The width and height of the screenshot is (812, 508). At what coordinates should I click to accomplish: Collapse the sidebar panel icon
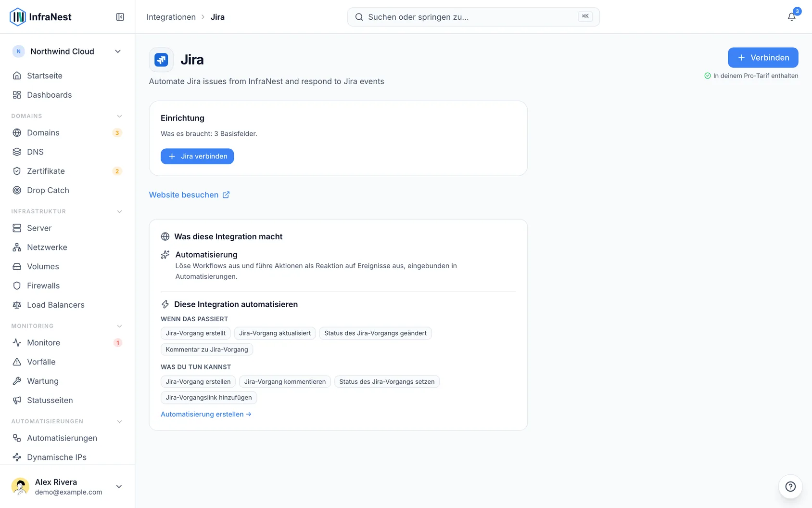click(x=120, y=17)
